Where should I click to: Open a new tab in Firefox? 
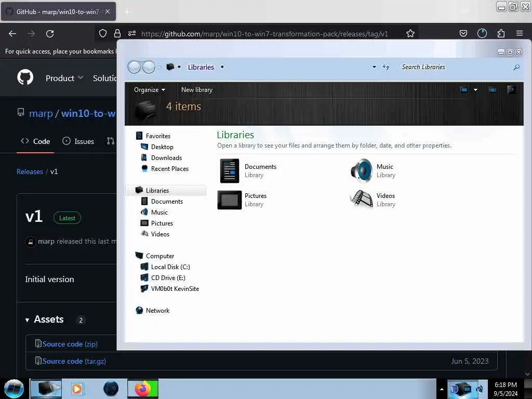pyautogui.click(x=127, y=12)
